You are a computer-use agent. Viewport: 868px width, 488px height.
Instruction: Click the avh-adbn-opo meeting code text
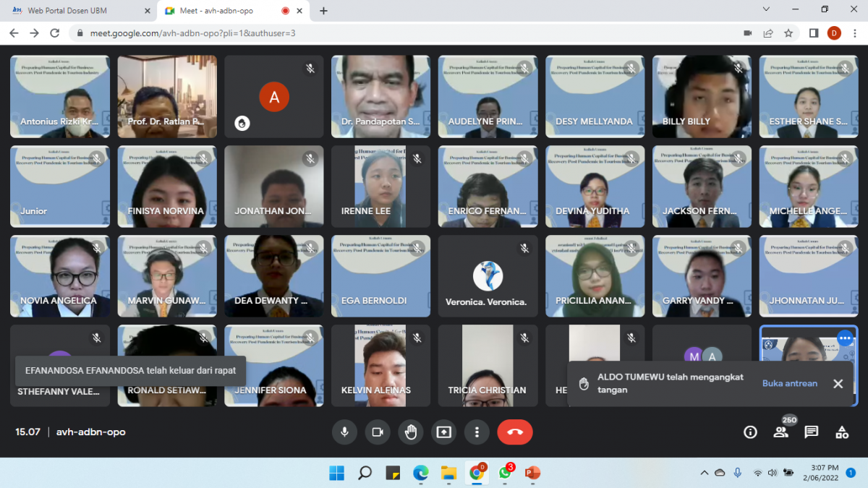click(91, 432)
